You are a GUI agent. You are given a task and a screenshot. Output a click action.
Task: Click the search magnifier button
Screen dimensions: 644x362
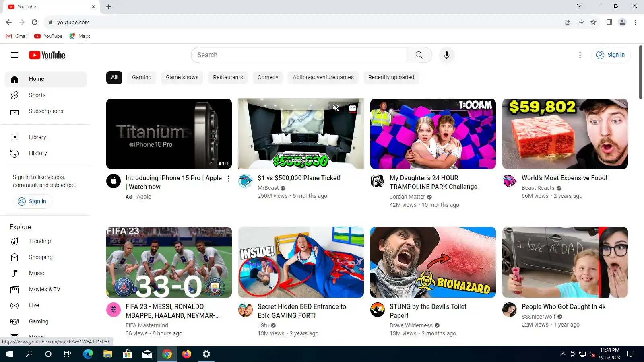pyautogui.click(x=419, y=55)
